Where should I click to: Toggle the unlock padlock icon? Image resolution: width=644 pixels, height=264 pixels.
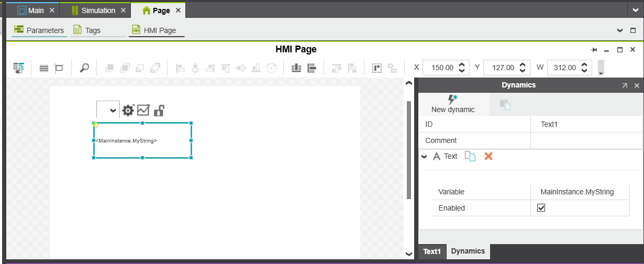(x=159, y=110)
